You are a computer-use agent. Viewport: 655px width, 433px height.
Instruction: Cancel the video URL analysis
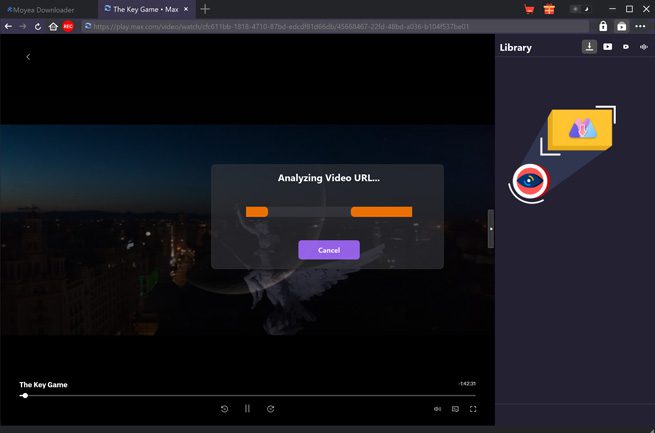pos(328,250)
